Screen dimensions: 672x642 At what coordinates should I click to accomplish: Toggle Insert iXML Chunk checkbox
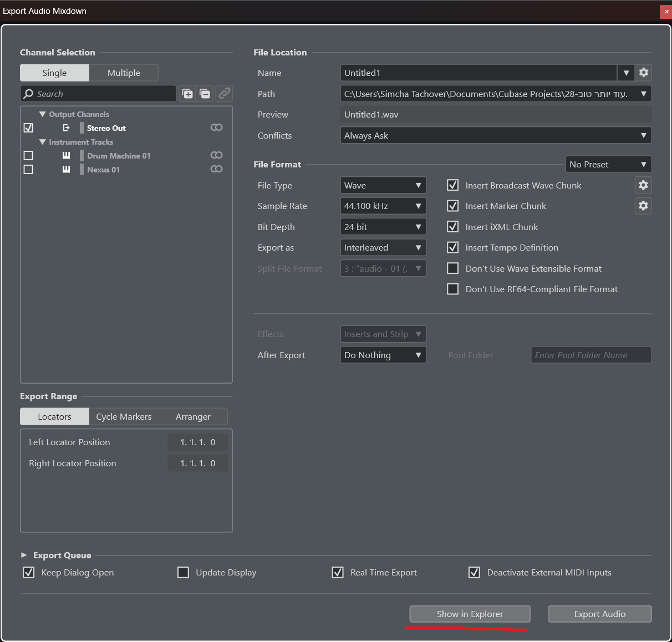(x=453, y=227)
